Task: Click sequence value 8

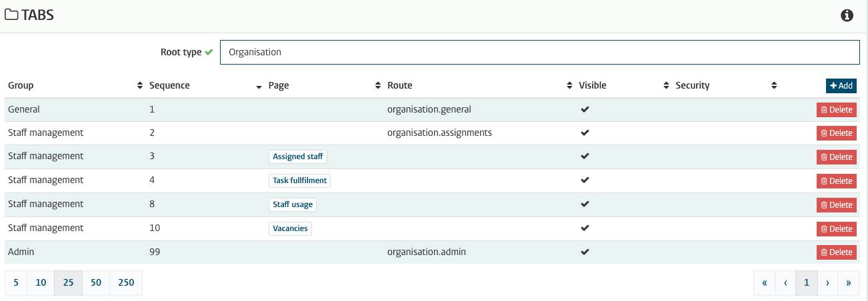Action: click(x=152, y=204)
